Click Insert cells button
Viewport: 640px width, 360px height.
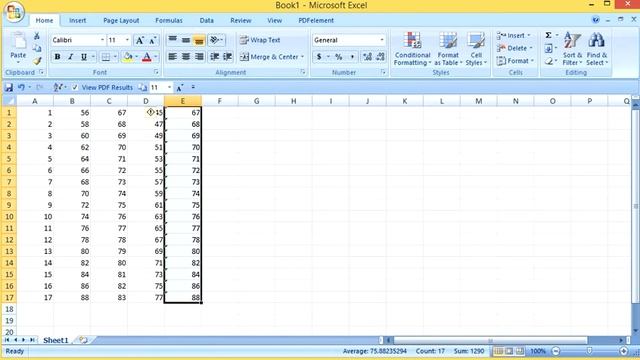(513, 36)
